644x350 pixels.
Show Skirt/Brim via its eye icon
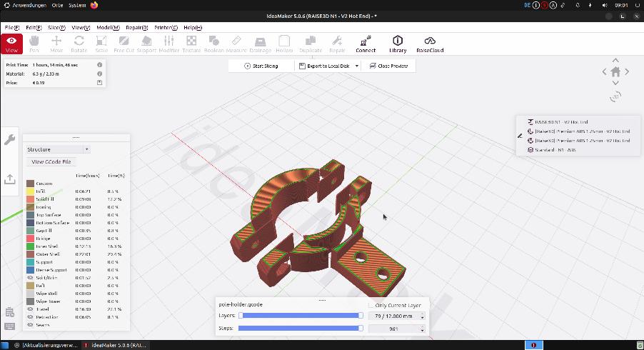click(x=30, y=278)
